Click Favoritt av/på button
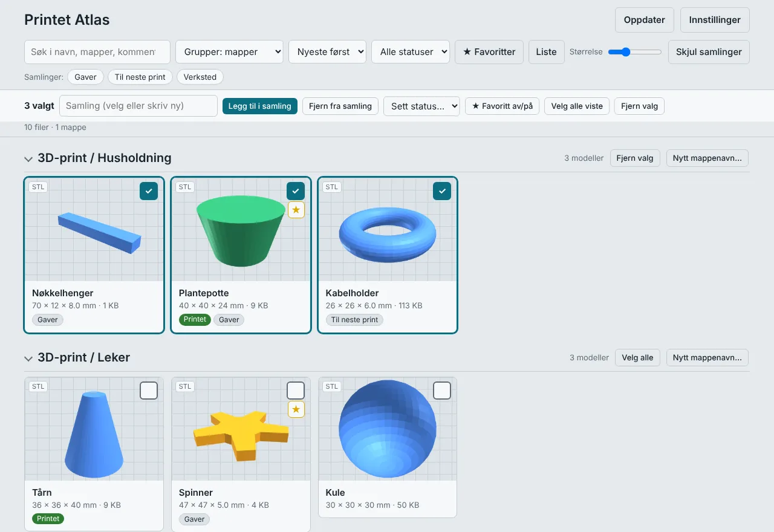The image size is (774, 532). [502, 106]
